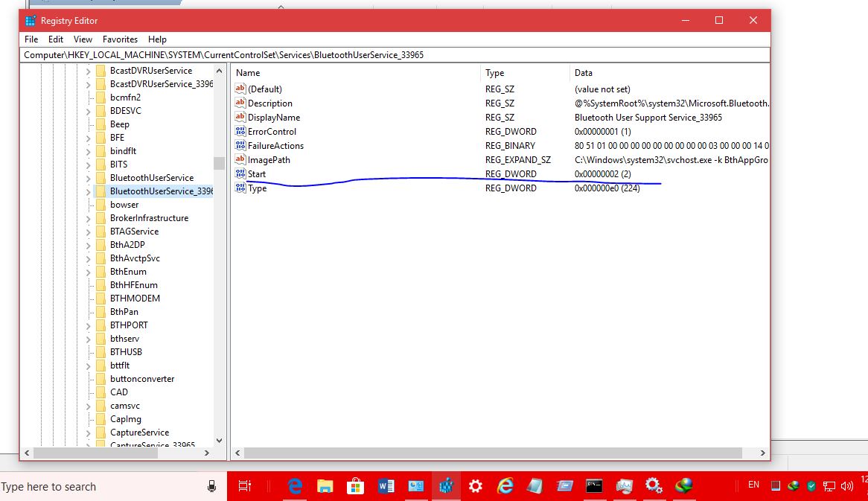Click tree pane vertical scrollbar up arrow

[x=219, y=71]
